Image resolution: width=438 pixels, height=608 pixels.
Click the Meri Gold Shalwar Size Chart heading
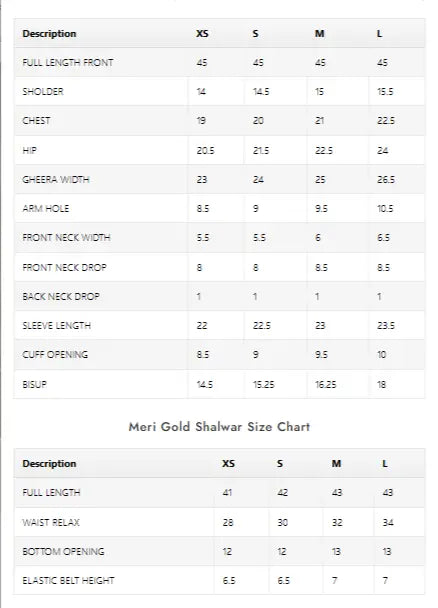(x=219, y=427)
